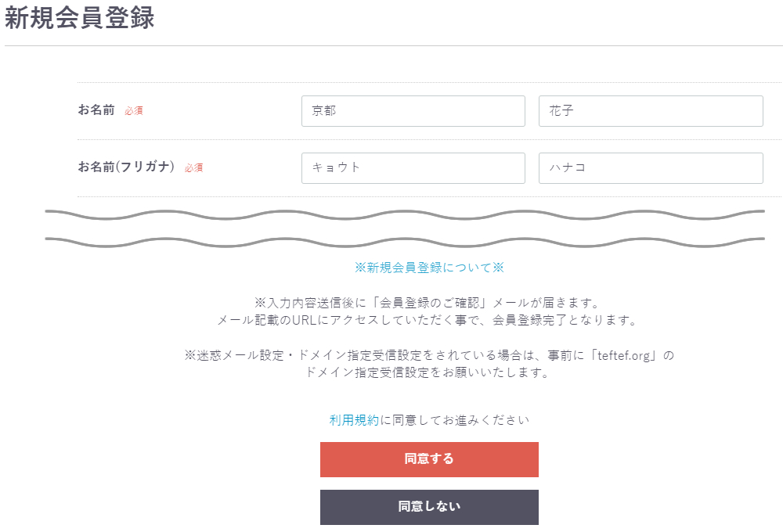Click the last name field showing 京都
The image size is (783, 532).
[x=413, y=111]
